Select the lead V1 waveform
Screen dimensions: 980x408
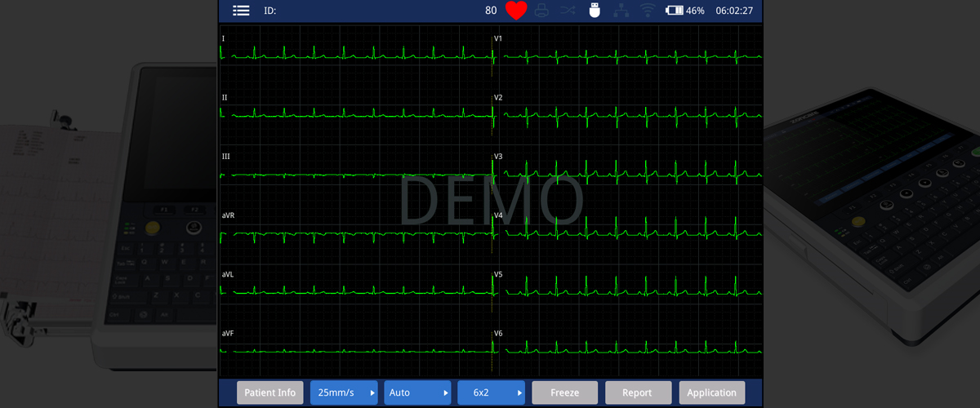click(x=629, y=55)
